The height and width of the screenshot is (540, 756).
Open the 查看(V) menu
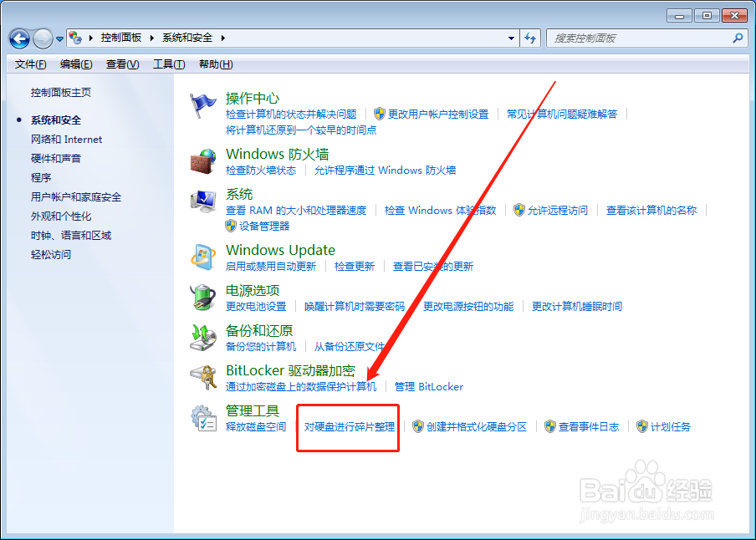coord(122,64)
